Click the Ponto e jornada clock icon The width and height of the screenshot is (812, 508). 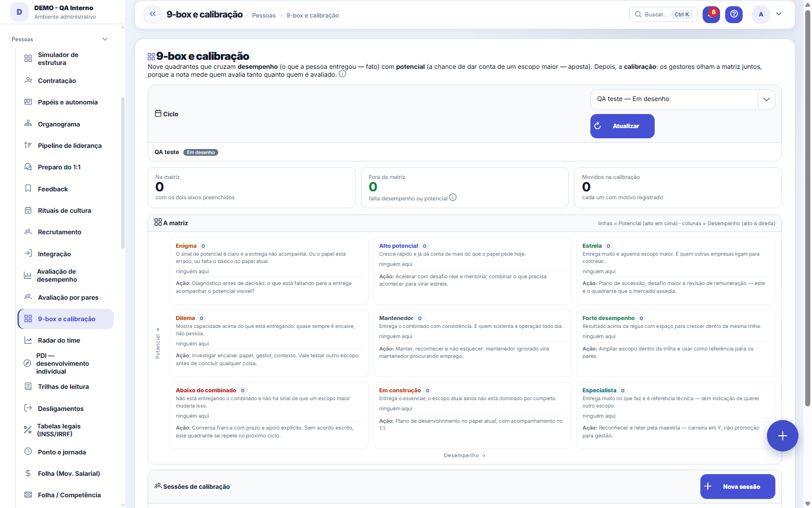pos(28,452)
